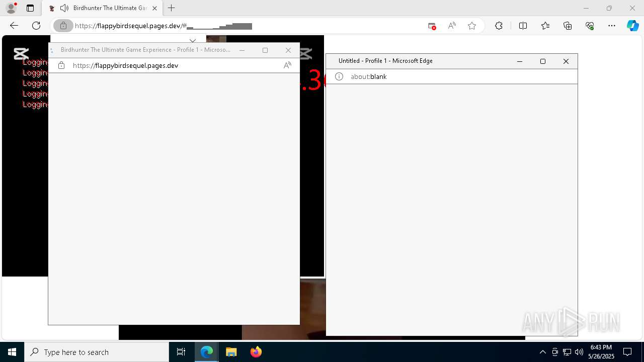Open the Windows Start menu
This screenshot has width=644, height=362.
[x=12, y=352]
